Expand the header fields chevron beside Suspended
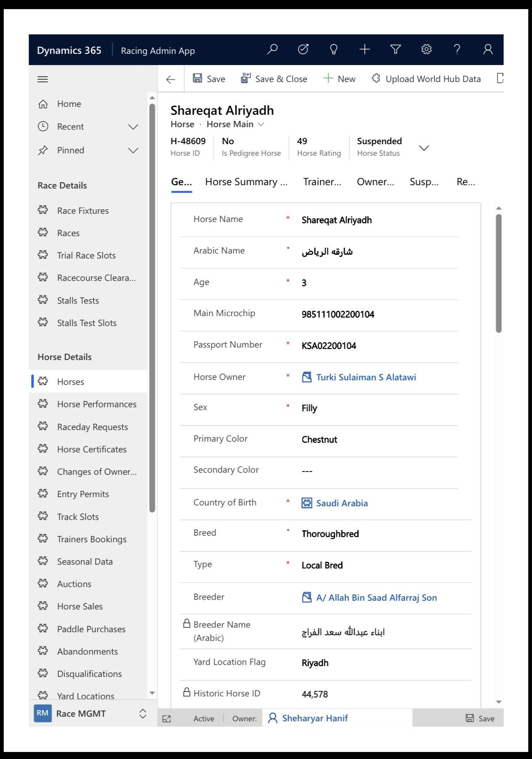532x759 pixels. 424,148
